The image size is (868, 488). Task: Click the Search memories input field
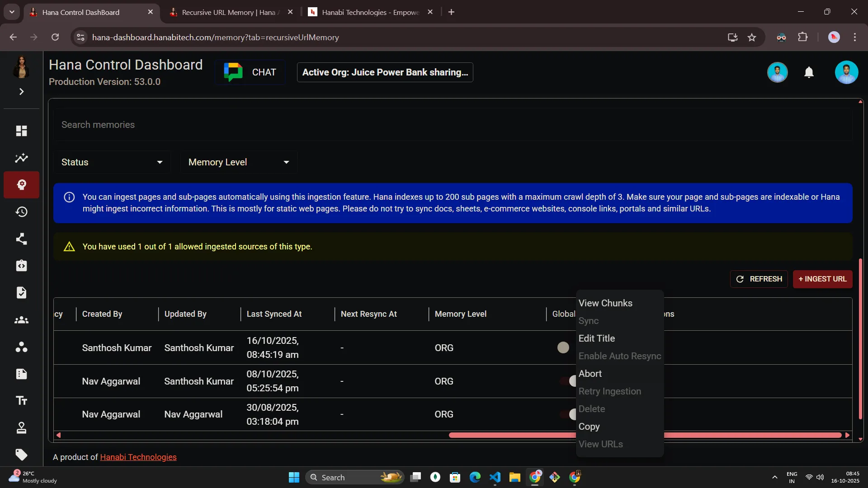click(452, 125)
